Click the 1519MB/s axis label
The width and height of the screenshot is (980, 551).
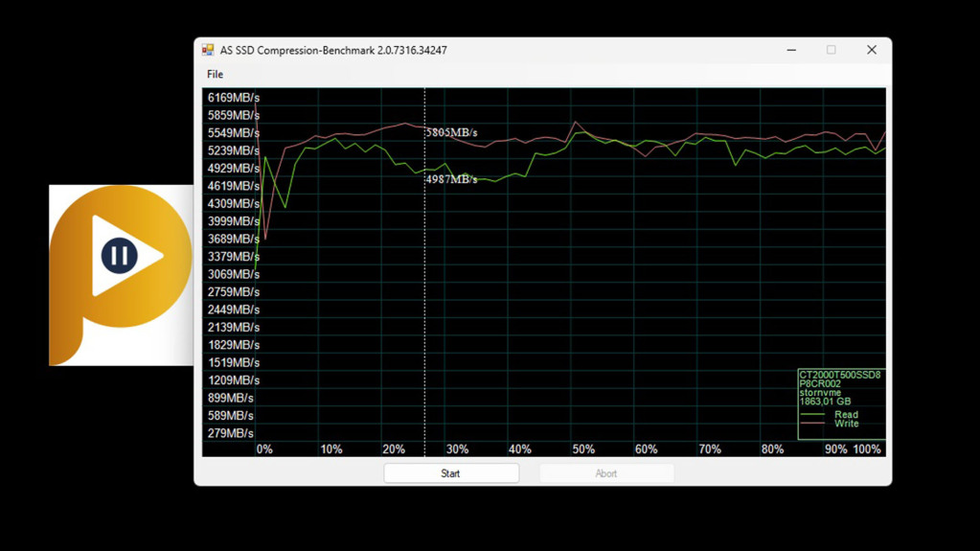tap(233, 362)
